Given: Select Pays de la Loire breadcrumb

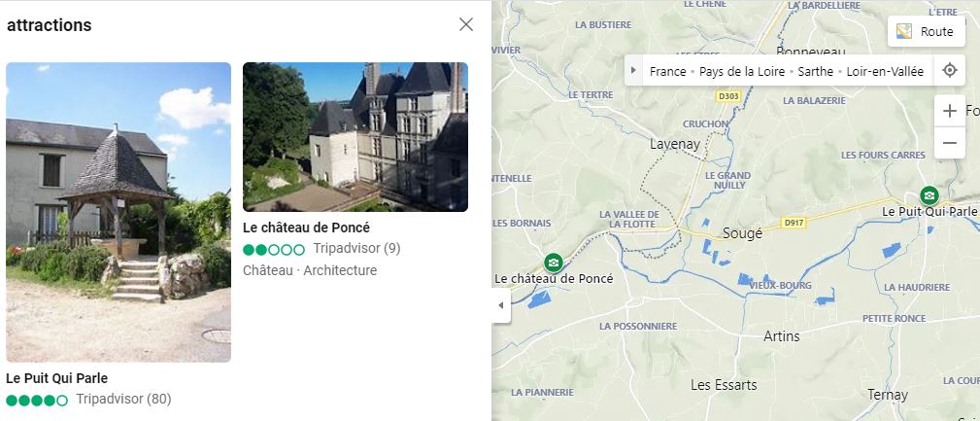Looking at the screenshot, I should click(742, 71).
